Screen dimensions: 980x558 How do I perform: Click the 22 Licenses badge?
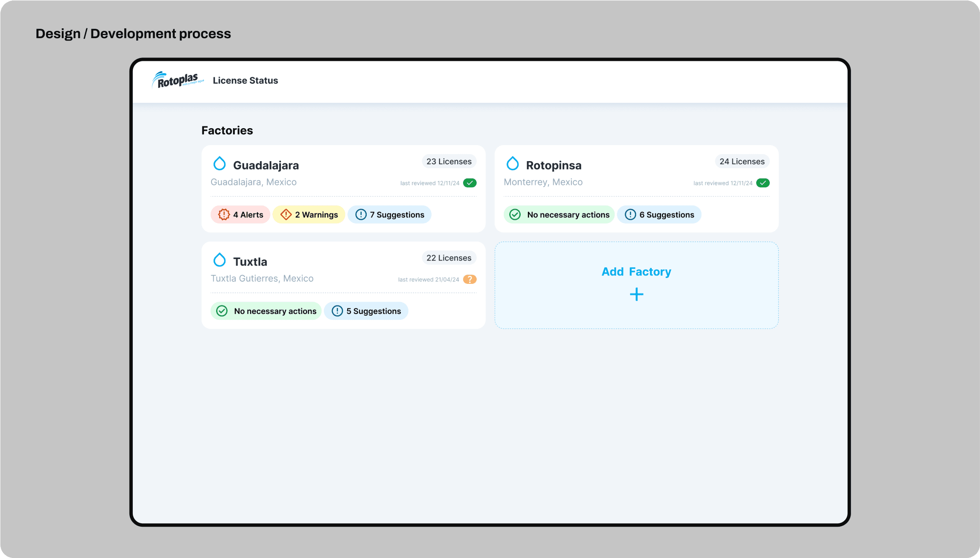coord(449,258)
